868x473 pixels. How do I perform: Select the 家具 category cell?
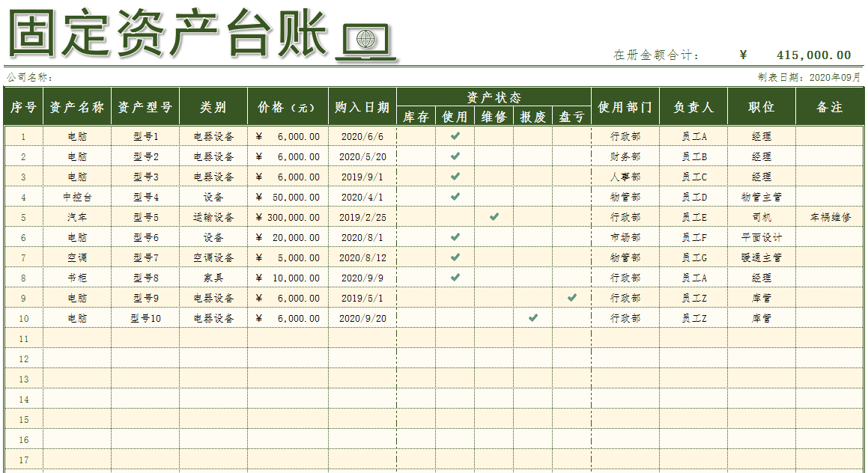click(x=213, y=278)
